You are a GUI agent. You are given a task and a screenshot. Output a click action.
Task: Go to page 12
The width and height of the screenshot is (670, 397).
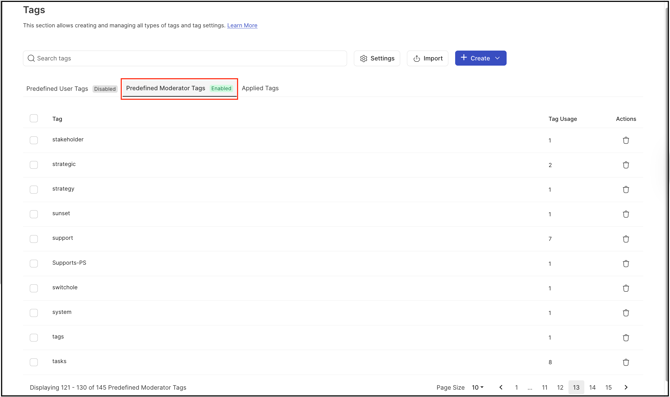pos(560,387)
